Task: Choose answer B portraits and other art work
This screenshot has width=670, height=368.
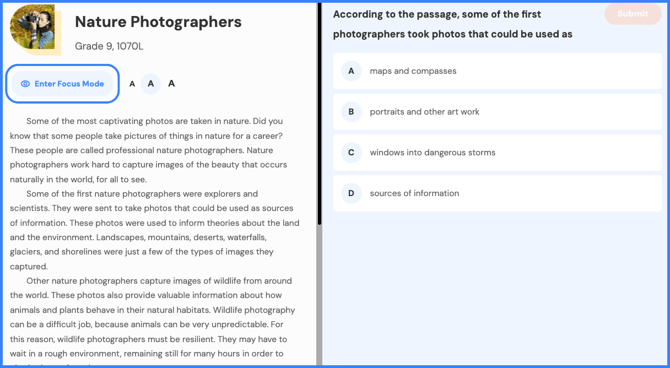Action: [x=497, y=112]
